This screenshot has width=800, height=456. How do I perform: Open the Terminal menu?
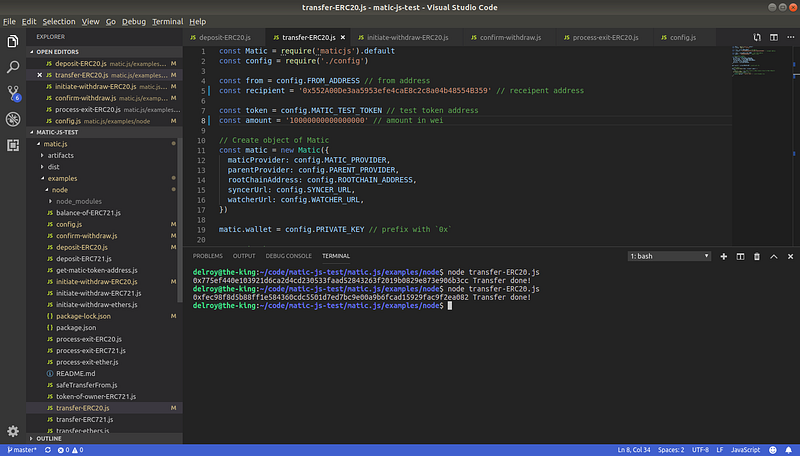pyautogui.click(x=167, y=21)
